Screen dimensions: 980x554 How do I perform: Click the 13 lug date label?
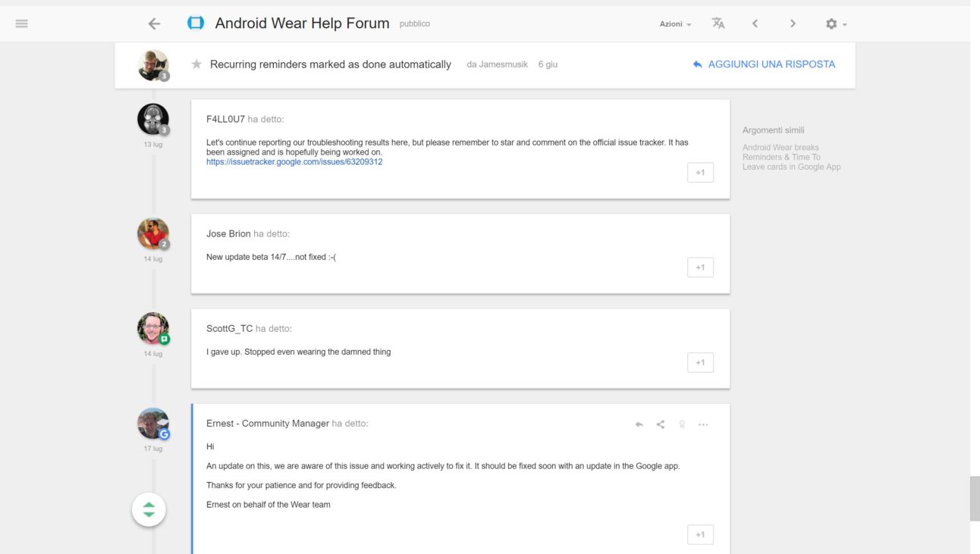point(153,145)
